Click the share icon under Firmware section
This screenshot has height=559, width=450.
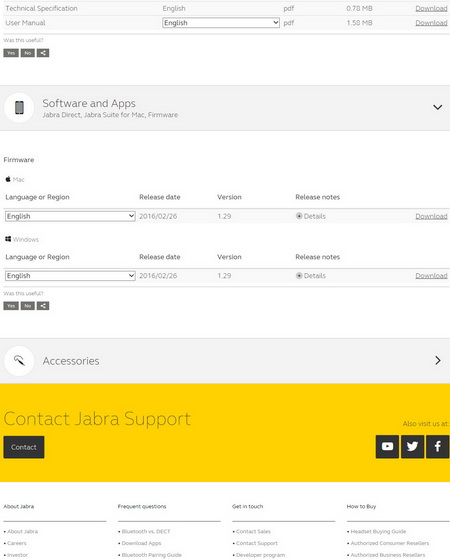coord(43,306)
